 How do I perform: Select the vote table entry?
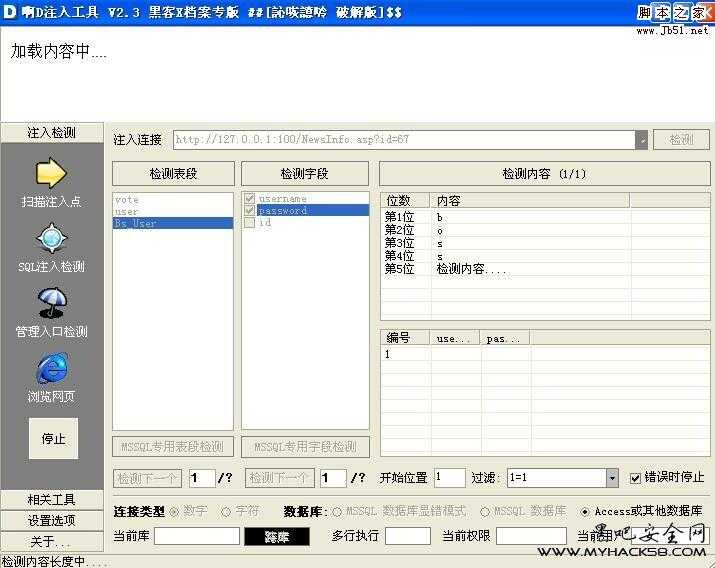pos(173,199)
